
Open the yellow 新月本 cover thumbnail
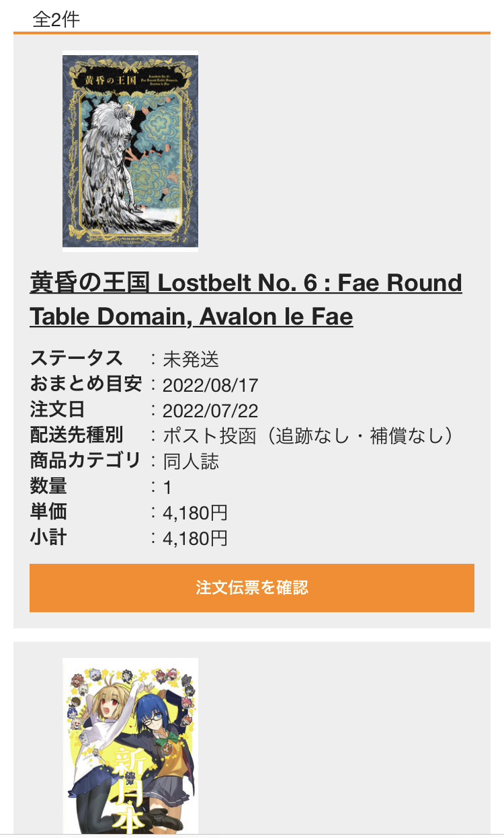[x=130, y=746]
